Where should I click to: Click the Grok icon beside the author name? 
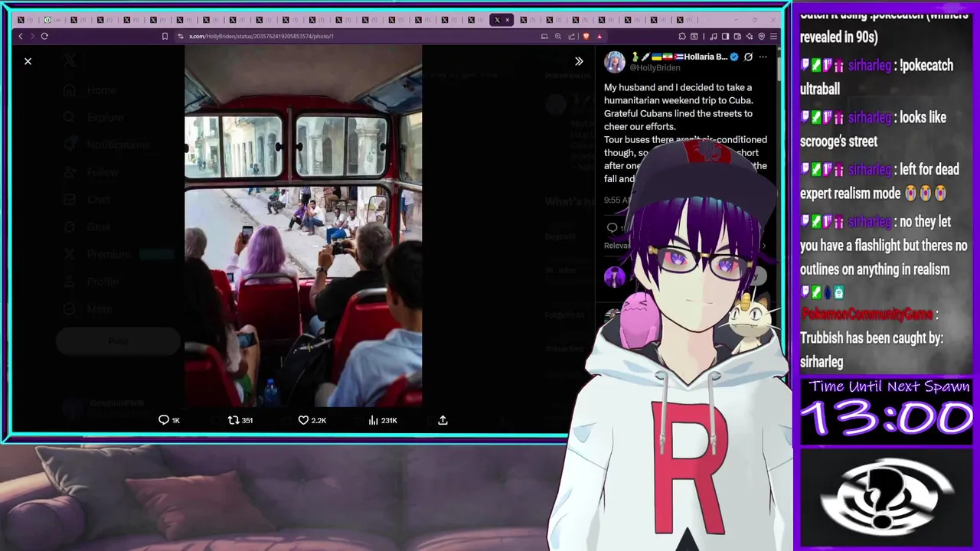click(x=748, y=57)
